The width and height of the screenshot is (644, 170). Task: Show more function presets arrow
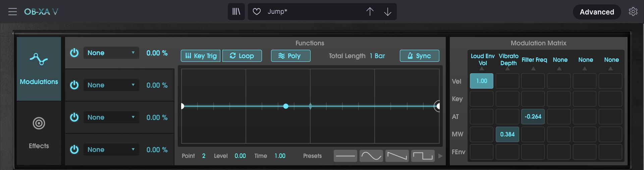point(440,156)
